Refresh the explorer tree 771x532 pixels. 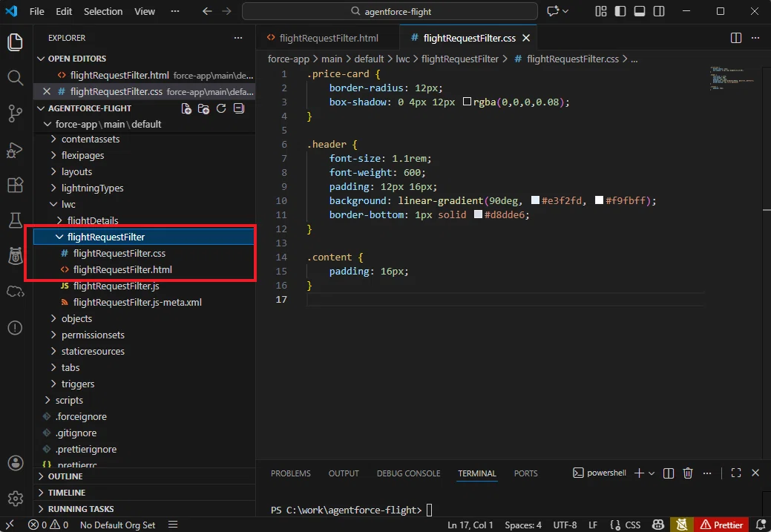(x=221, y=108)
